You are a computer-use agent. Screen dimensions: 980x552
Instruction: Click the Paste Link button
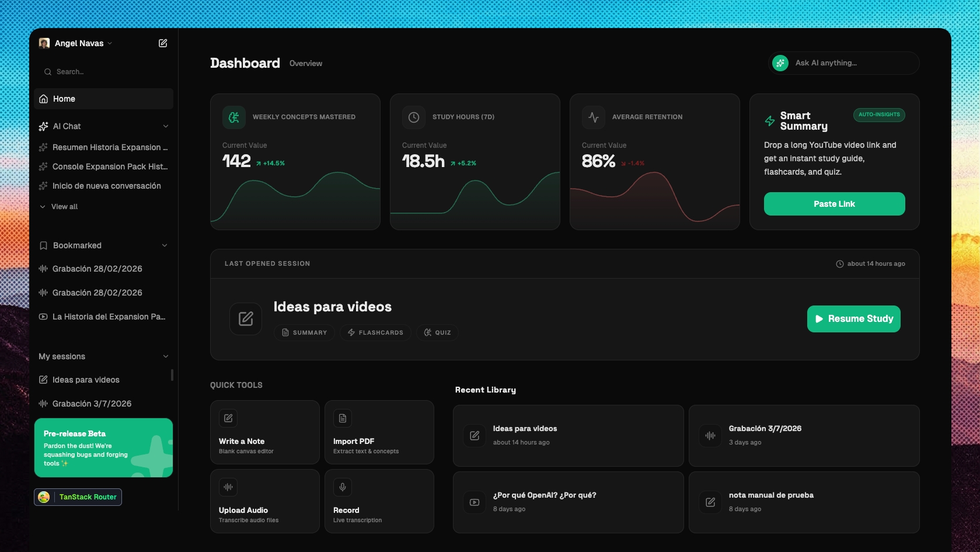coord(834,203)
